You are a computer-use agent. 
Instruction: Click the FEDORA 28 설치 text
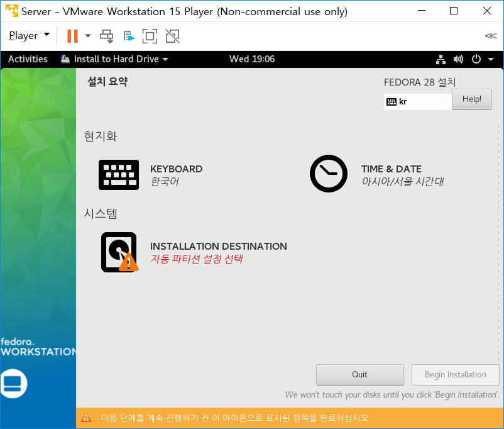coord(420,82)
